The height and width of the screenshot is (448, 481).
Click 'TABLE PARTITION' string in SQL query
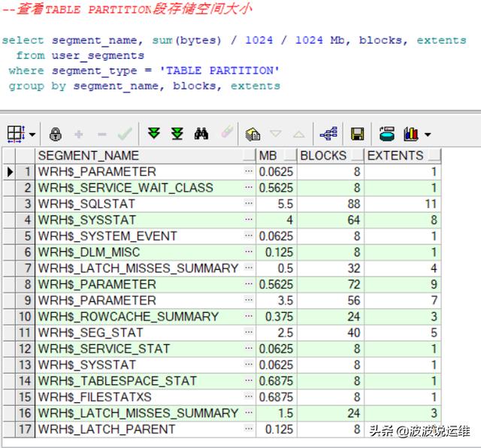pyautogui.click(x=219, y=71)
